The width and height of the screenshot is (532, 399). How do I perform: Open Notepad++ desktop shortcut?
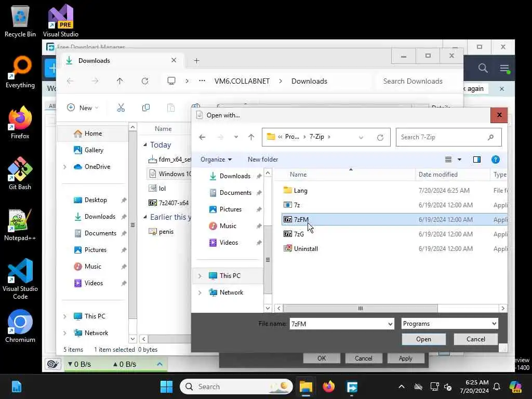[20, 225]
